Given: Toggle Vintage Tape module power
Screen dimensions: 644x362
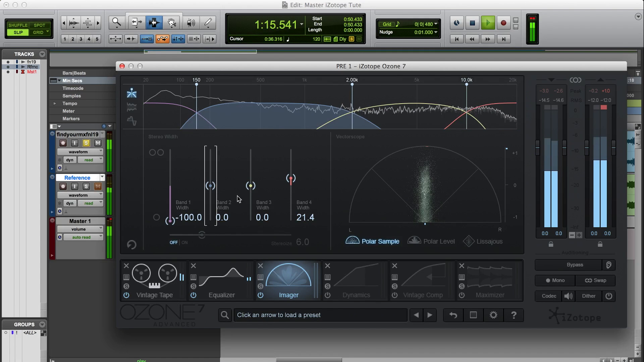Looking at the screenshot, I should (126, 295).
